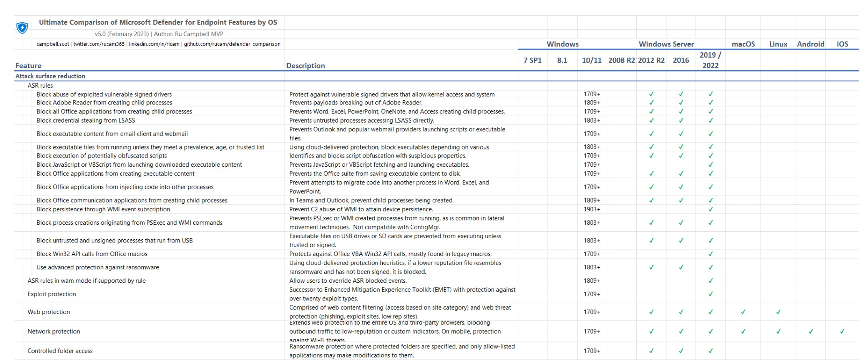Select the '2016' column header
This screenshot has height=360, width=868.
[681, 60]
